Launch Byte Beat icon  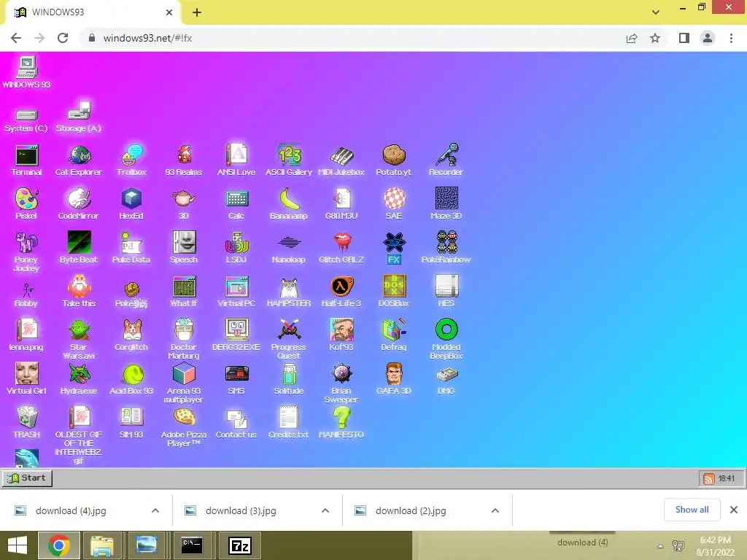point(79,248)
